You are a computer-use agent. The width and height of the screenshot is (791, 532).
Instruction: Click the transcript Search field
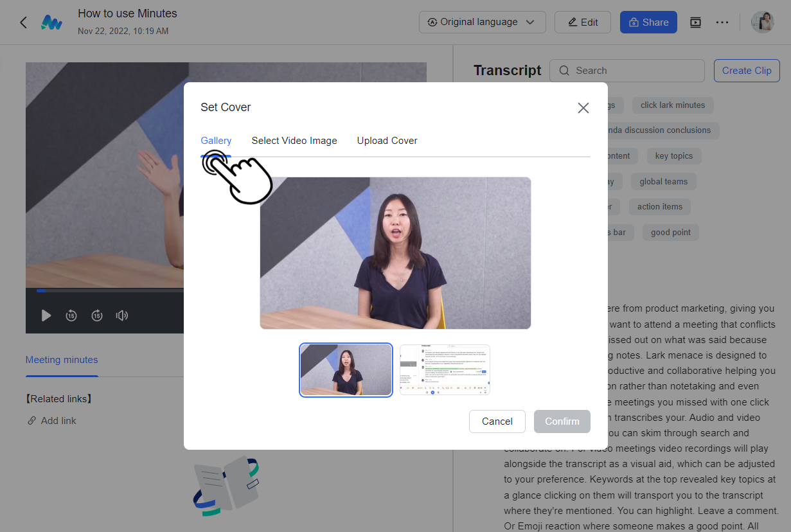click(x=628, y=71)
